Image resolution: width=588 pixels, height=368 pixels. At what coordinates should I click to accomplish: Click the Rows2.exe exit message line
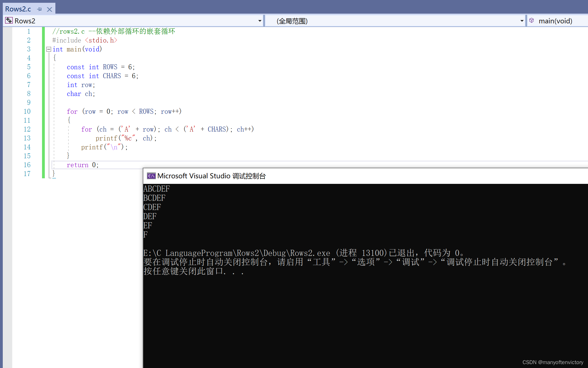click(x=303, y=253)
